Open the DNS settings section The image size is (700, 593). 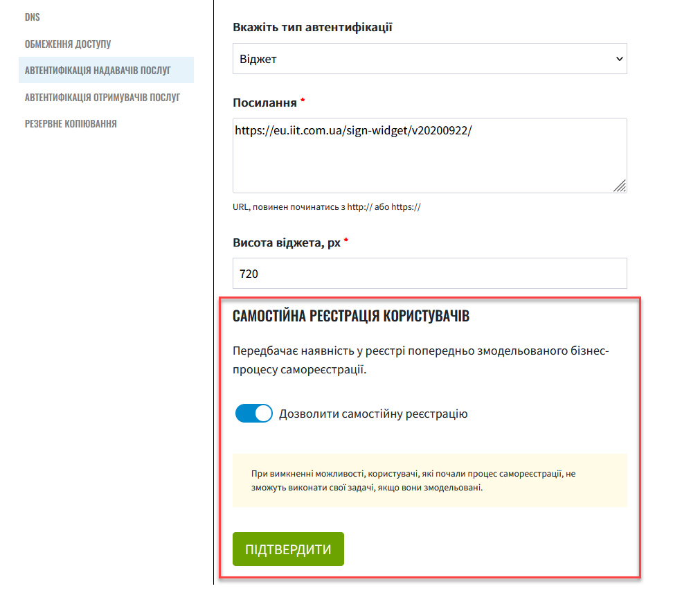coord(32,17)
